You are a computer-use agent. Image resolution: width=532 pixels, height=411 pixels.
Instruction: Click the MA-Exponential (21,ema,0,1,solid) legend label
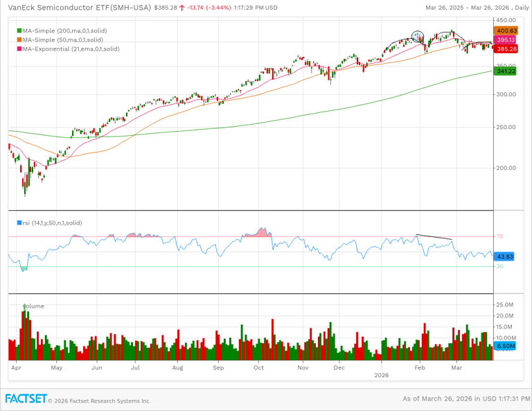[71, 49]
